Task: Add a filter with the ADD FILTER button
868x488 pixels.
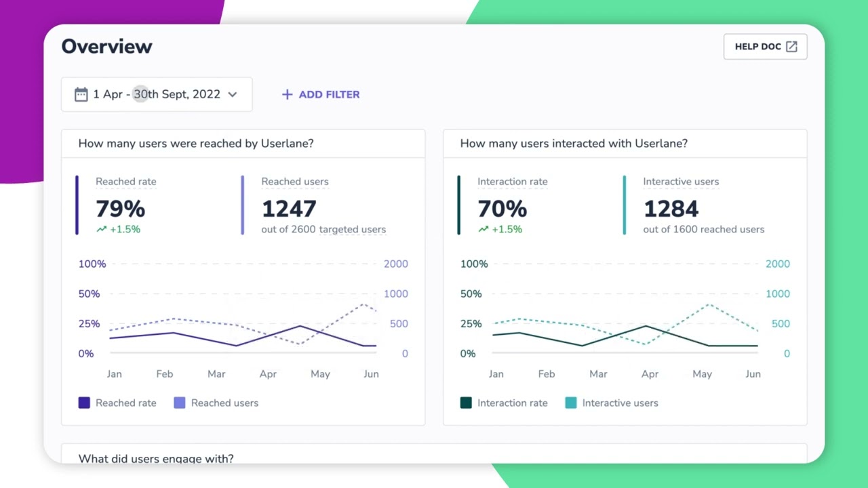Action: (321, 94)
